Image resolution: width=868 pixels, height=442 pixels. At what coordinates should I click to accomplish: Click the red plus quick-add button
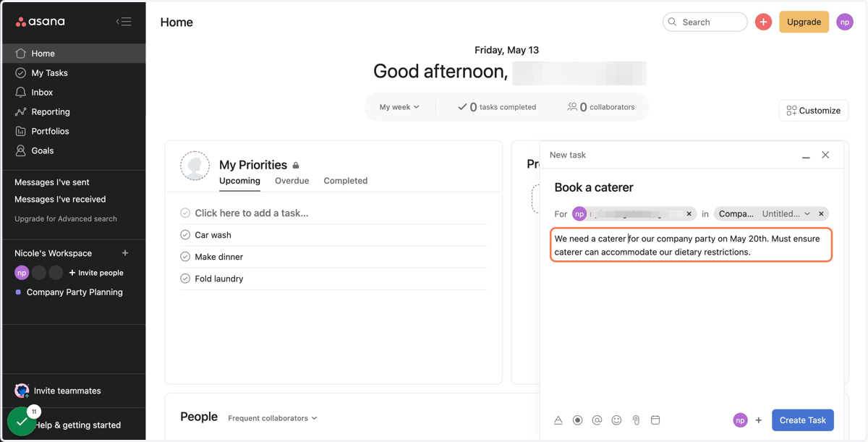[763, 22]
